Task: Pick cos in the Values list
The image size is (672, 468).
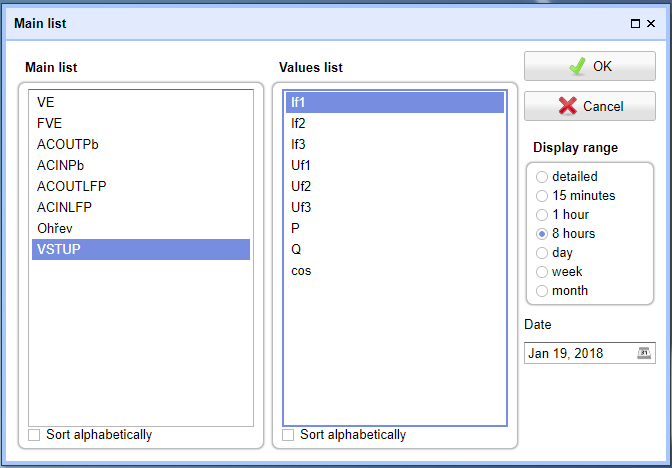Action: pos(395,271)
